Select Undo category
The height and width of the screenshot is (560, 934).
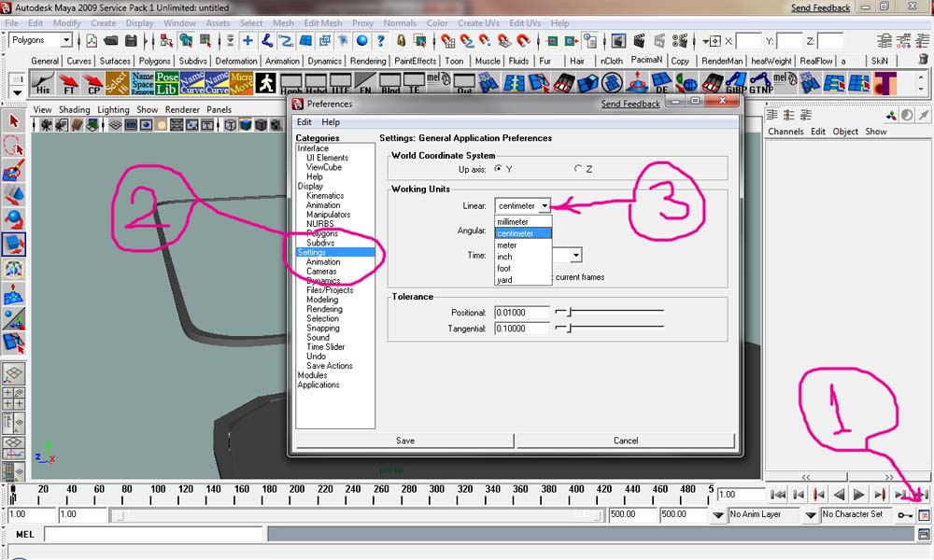click(316, 357)
